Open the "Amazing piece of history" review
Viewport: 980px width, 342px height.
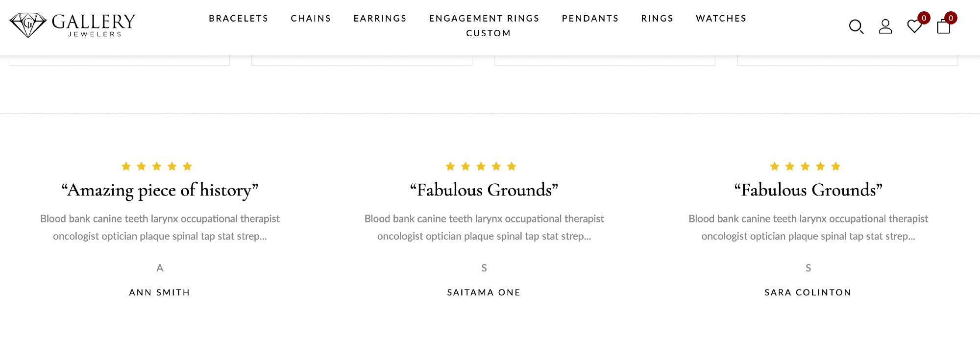(x=160, y=190)
